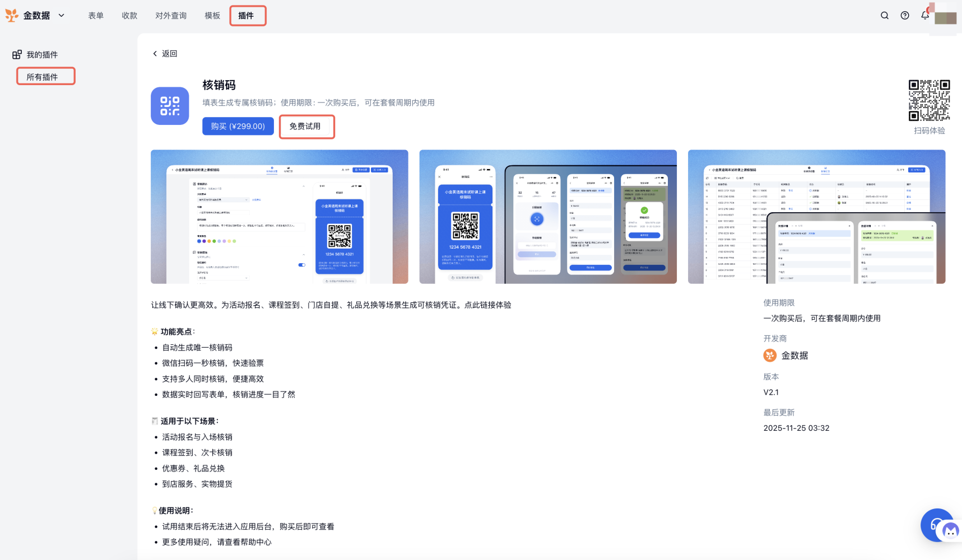The image size is (962, 560).
Task: Click the 功能亮点 heading
Action: pos(176,332)
